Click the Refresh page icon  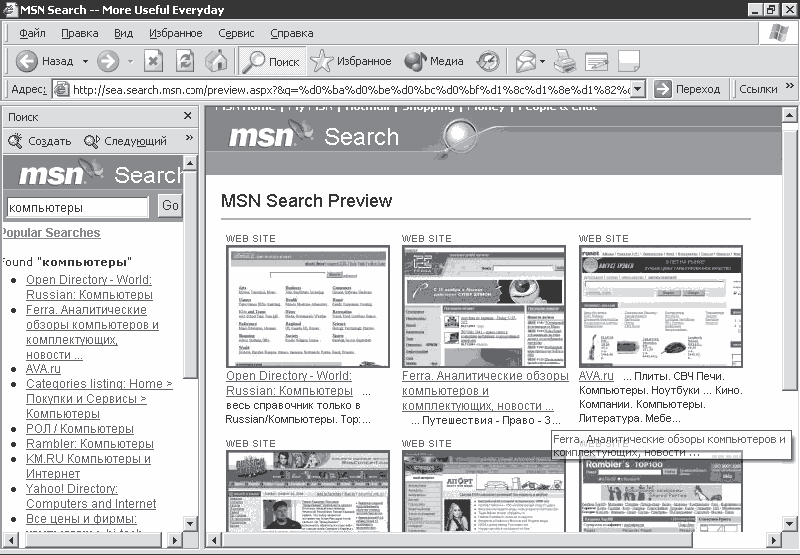point(184,61)
